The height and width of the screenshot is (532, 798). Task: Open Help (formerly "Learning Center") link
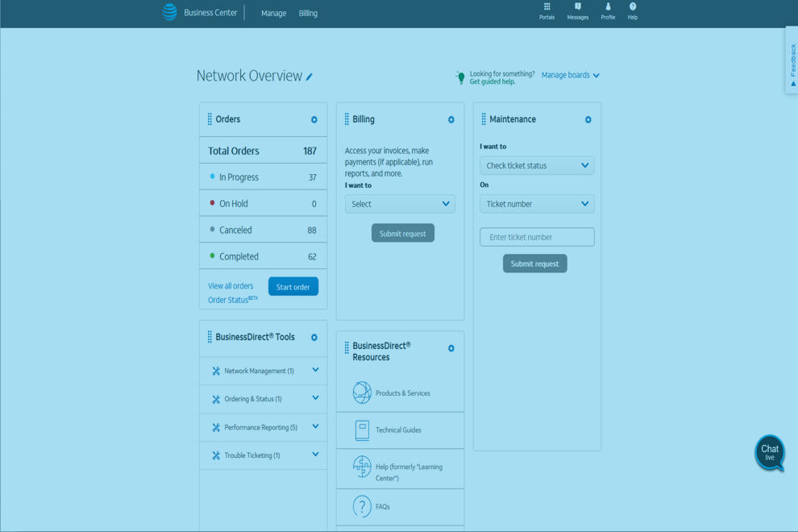click(x=409, y=472)
